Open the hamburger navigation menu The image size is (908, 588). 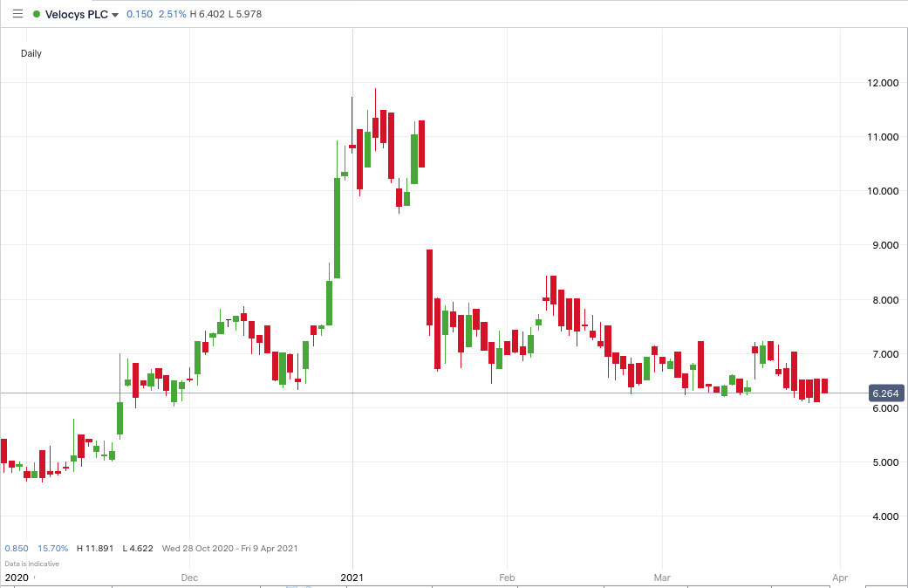tap(16, 13)
